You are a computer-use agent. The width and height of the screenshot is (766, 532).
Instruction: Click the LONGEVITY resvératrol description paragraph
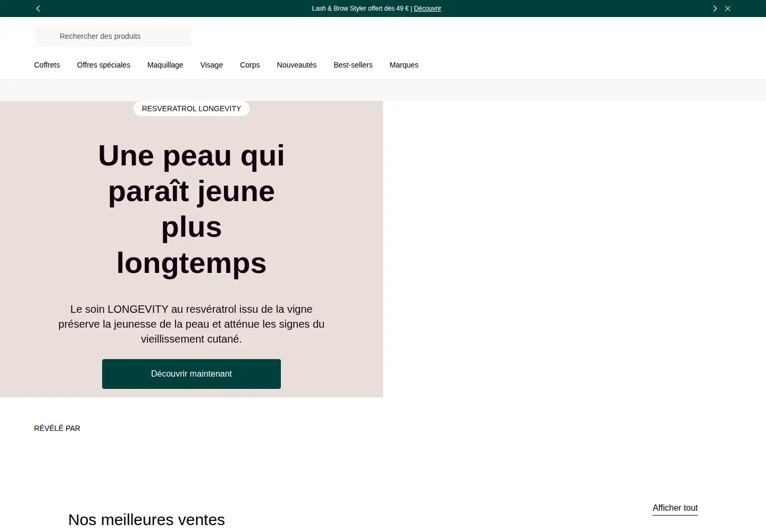[191, 324]
